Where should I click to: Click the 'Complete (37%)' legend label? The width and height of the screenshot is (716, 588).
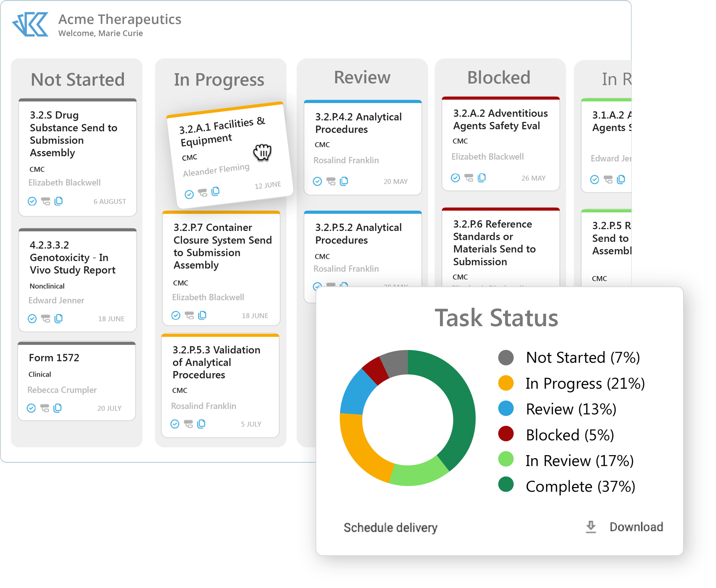tap(580, 486)
